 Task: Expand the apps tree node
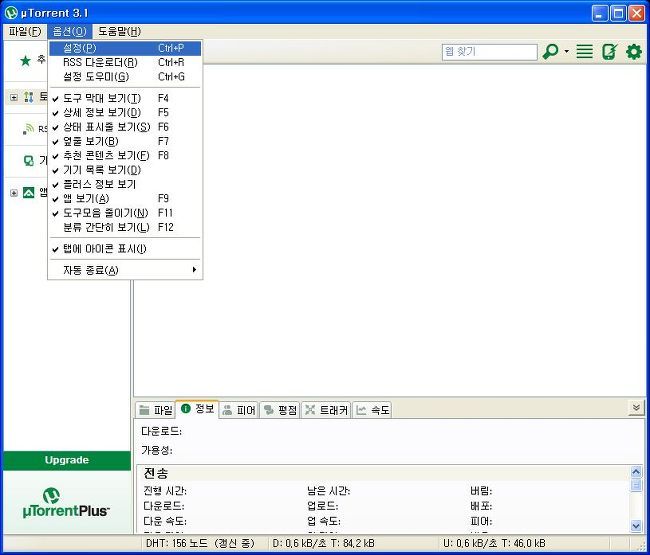pos(14,193)
